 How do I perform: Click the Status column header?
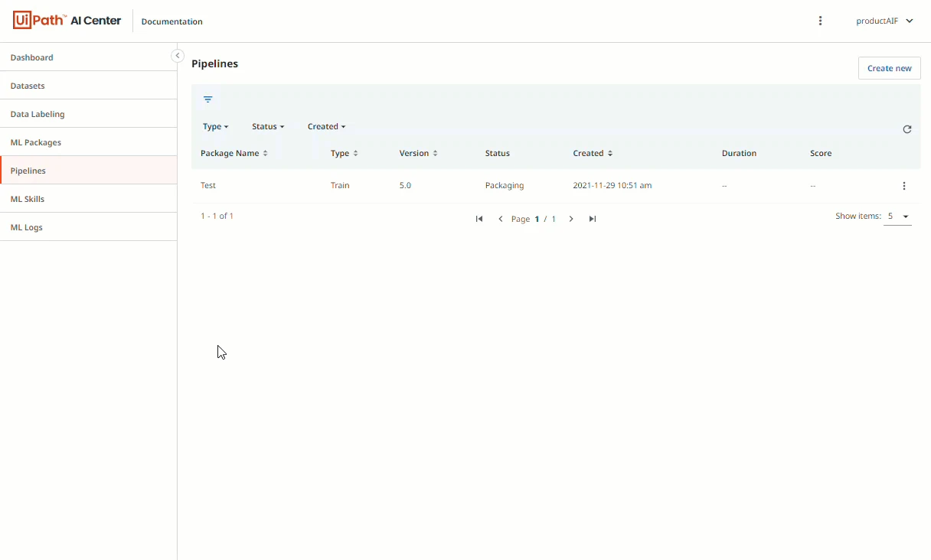pos(498,153)
